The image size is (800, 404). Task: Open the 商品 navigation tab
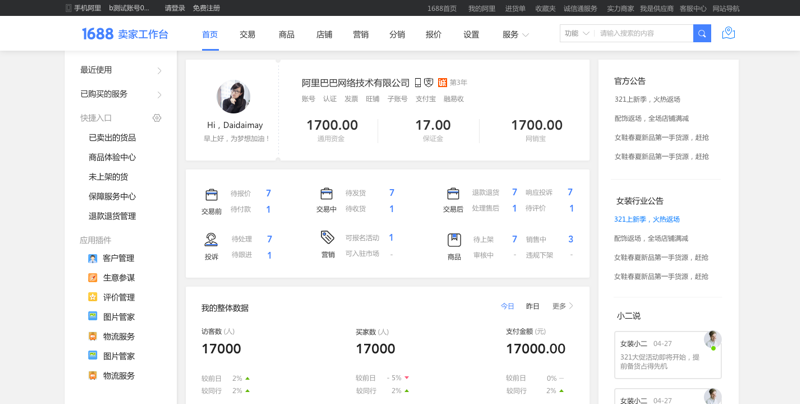(286, 35)
